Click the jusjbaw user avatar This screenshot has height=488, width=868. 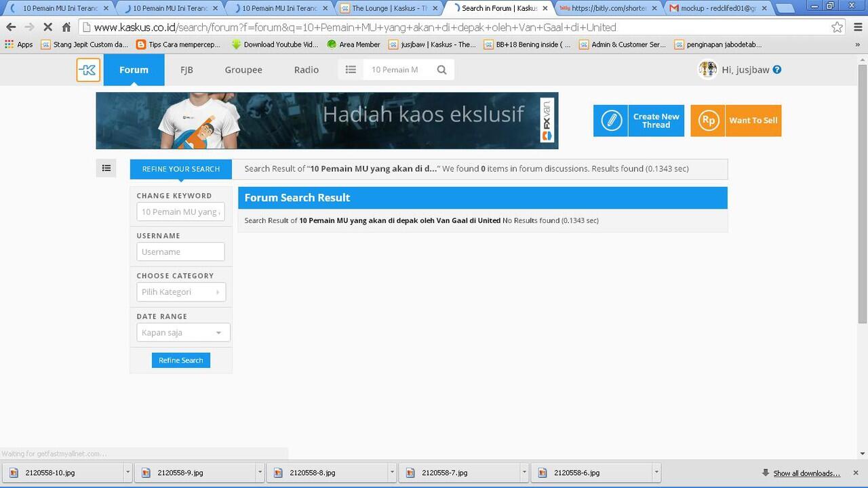[x=707, y=70]
